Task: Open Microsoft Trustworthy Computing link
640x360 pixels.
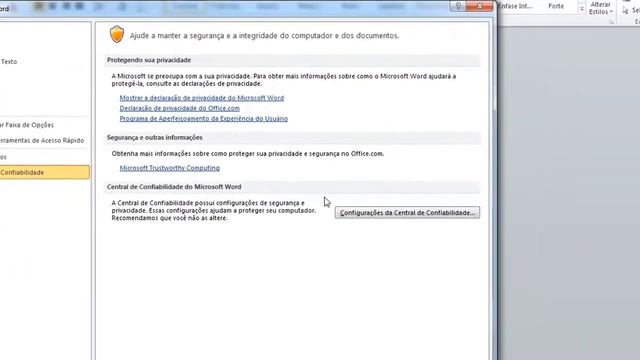Action: [169, 168]
